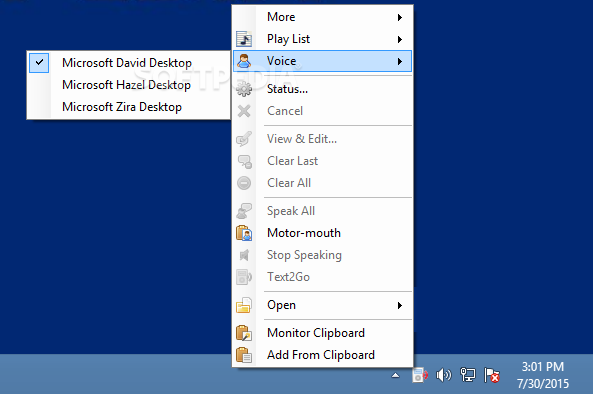Viewport: 593px width, 394px height.
Task: Open the Action Center flag icon
Action: pyautogui.click(x=492, y=375)
